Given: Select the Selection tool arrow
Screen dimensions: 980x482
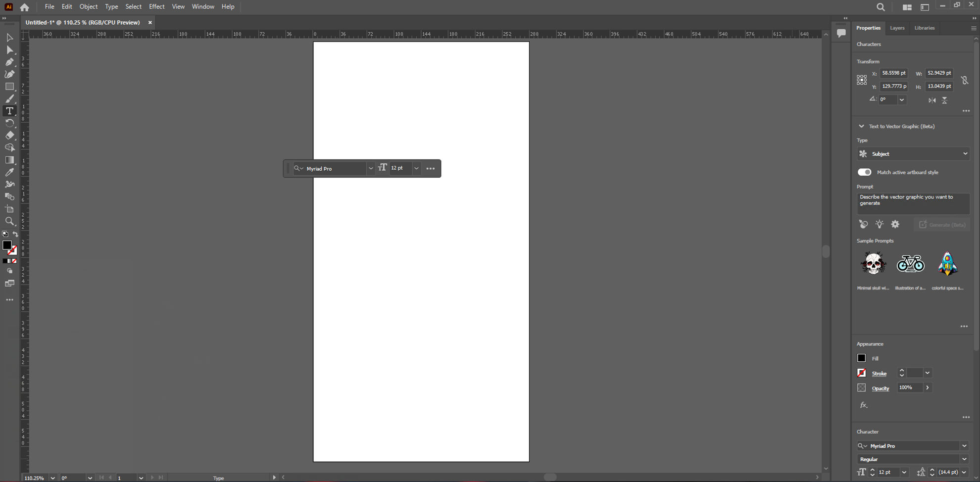Looking at the screenshot, I should coord(9,38).
